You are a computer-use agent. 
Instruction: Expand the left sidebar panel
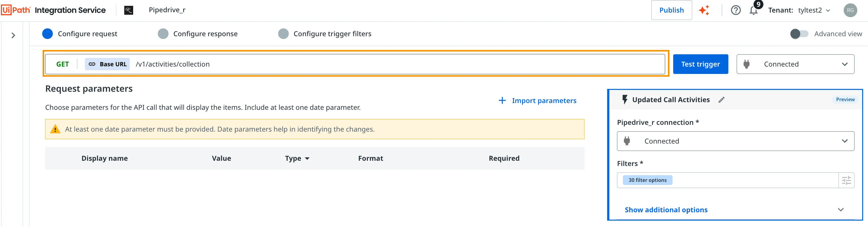coord(13,35)
